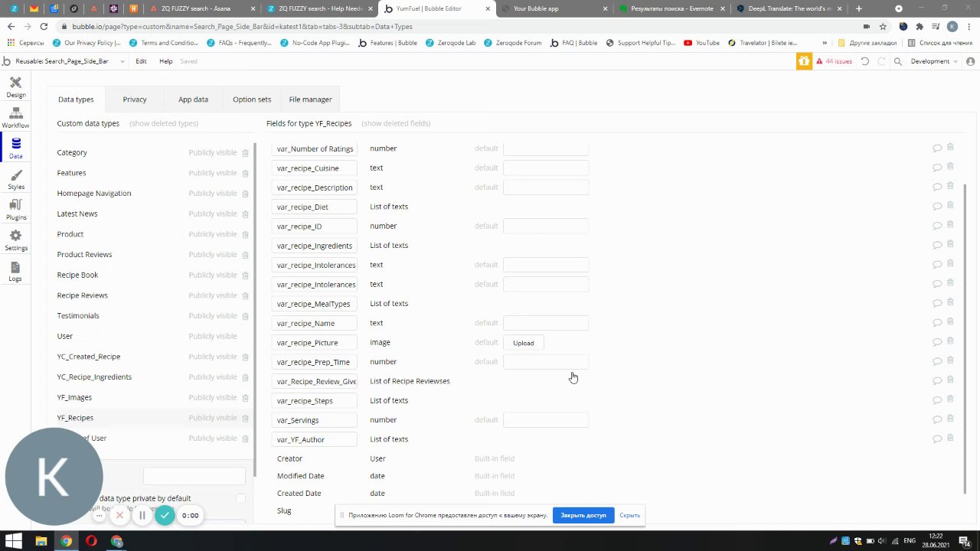
Task: Open Opera from the taskbar
Action: [91, 541]
